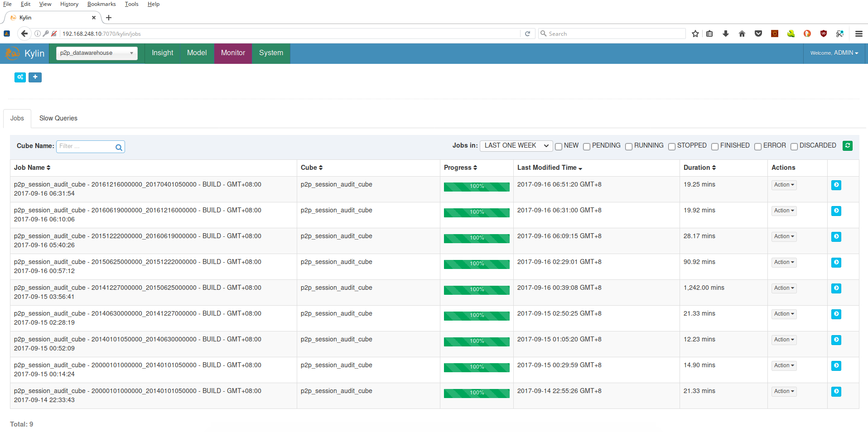868x432 pixels.
Task: Click the Kylin logo icon
Action: [x=12, y=53]
